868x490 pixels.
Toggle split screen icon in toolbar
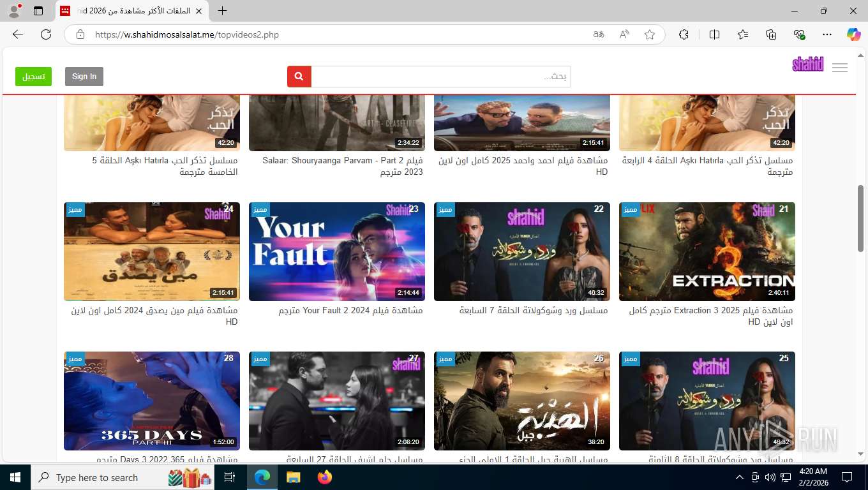(714, 34)
